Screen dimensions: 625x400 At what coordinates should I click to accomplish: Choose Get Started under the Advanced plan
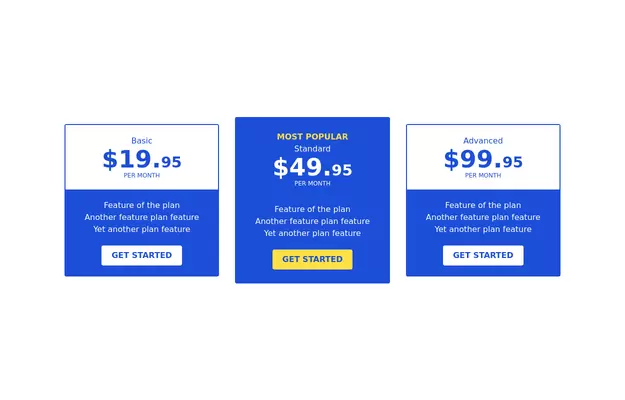[483, 255]
